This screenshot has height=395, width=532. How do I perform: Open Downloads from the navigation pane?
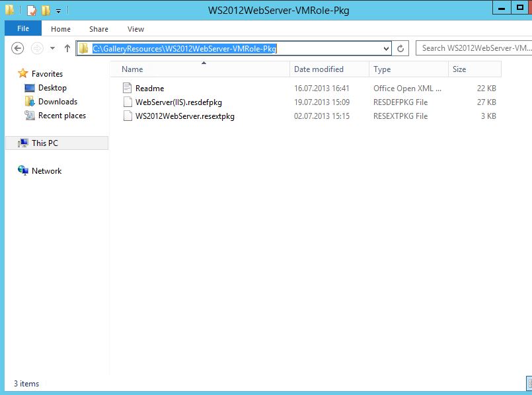tap(57, 101)
